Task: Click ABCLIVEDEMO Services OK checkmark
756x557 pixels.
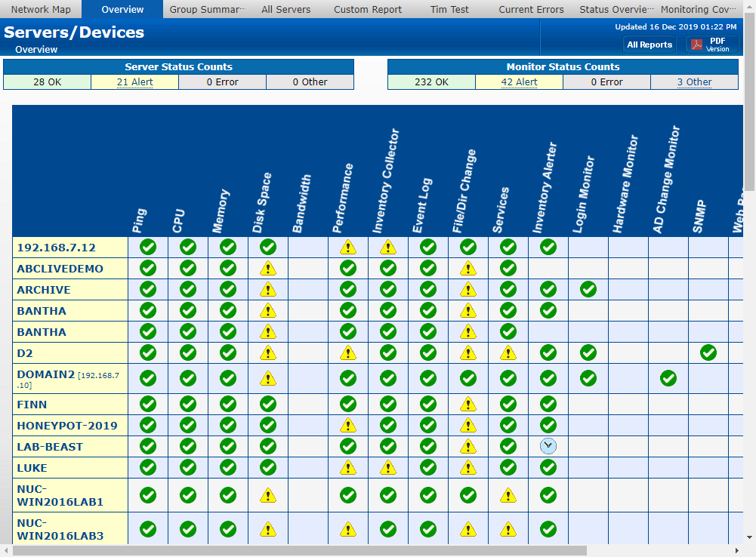Action: click(x=508, y=269)
